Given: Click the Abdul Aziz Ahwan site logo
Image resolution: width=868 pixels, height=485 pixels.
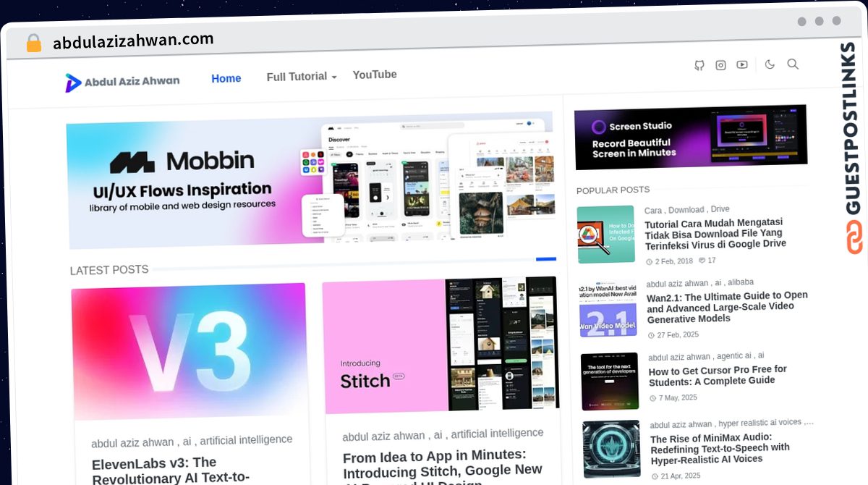Looking at the screenshot, I should point(122,82).
